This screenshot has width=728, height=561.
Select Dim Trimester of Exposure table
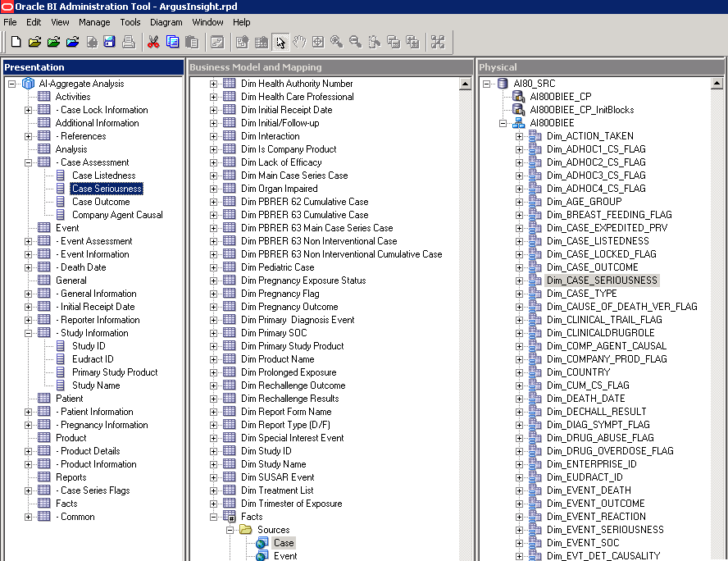pos(292,504)
